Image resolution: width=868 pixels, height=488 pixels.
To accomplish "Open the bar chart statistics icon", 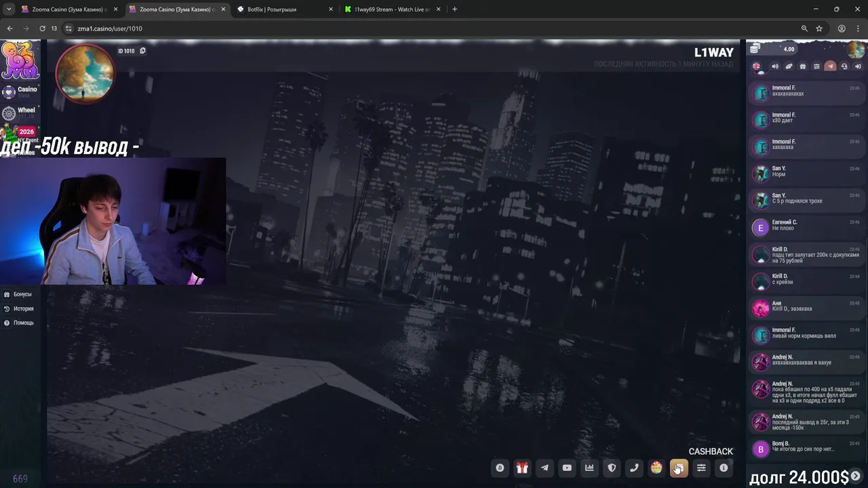I will [589, 468].
